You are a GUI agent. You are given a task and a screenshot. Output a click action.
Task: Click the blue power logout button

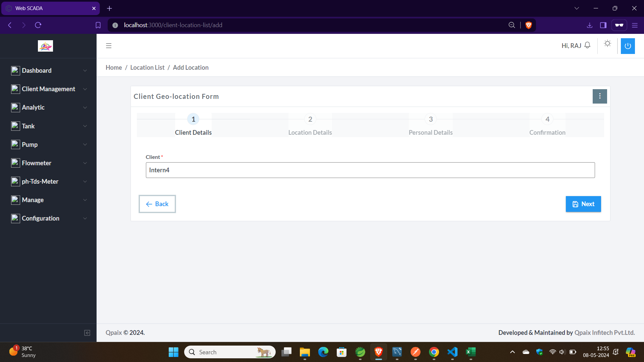coord(628,46)
